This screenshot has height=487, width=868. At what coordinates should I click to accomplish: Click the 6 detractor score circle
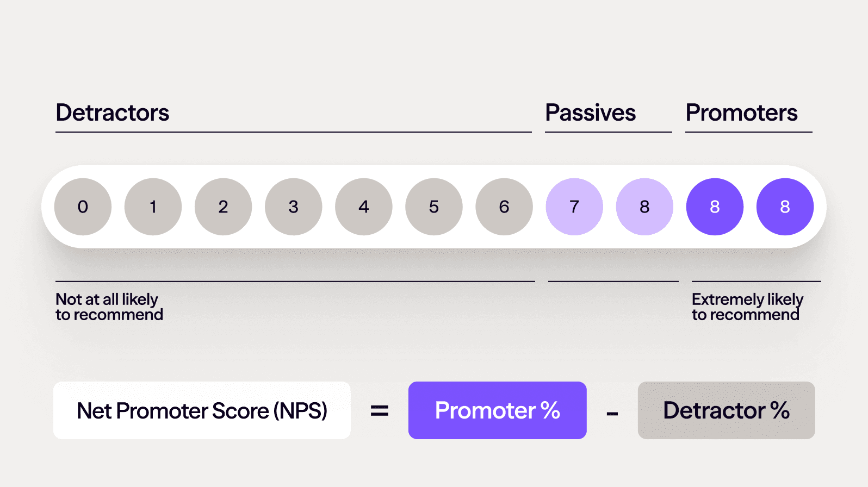pos(504,207)
